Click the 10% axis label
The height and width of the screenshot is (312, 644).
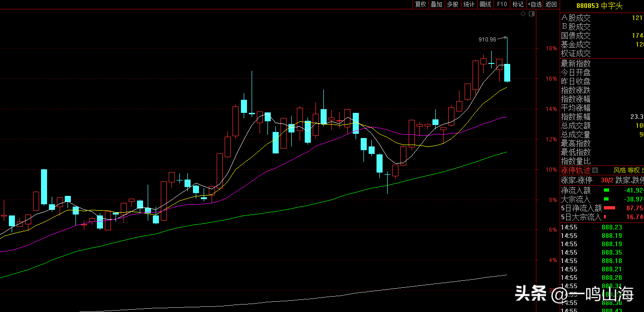551,170
